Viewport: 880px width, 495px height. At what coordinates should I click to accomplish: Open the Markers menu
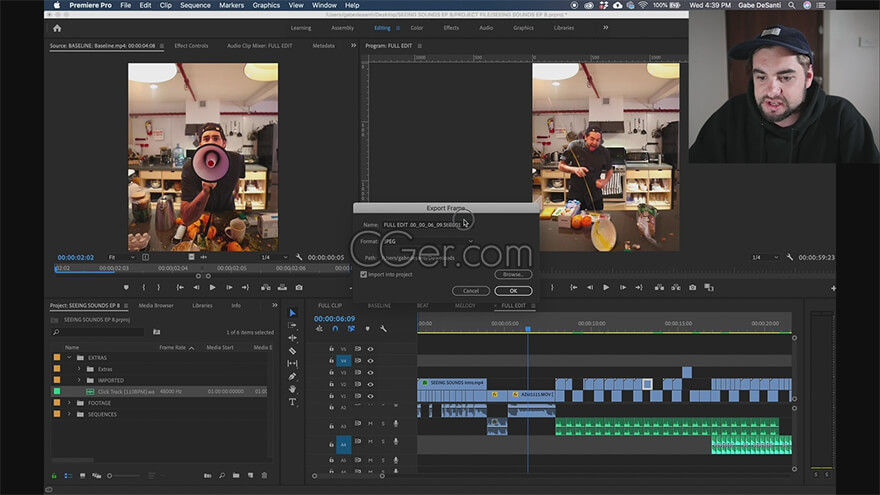231,5
